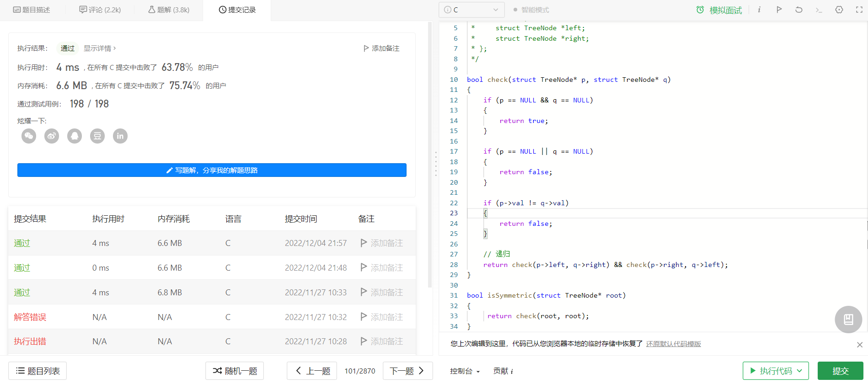This screenshot has height=384, width=868.
Task: Open the 执行出错 submission
Action: coord(30,341)
